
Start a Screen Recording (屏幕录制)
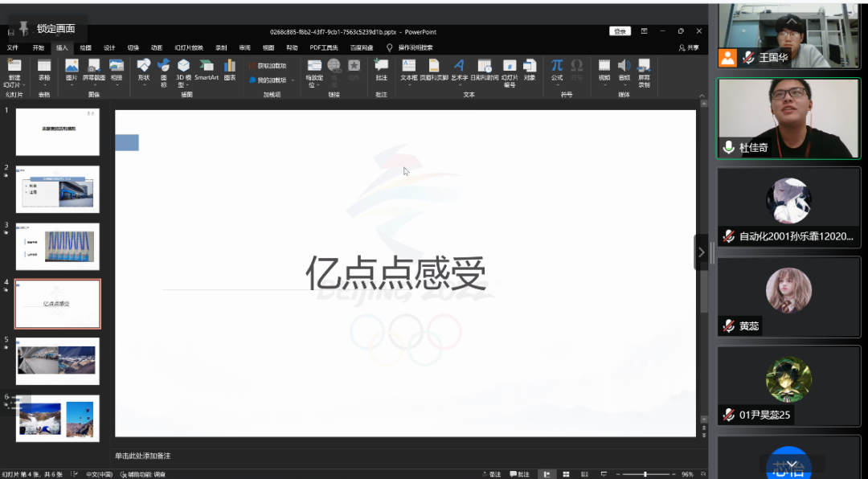click(644, 72)
